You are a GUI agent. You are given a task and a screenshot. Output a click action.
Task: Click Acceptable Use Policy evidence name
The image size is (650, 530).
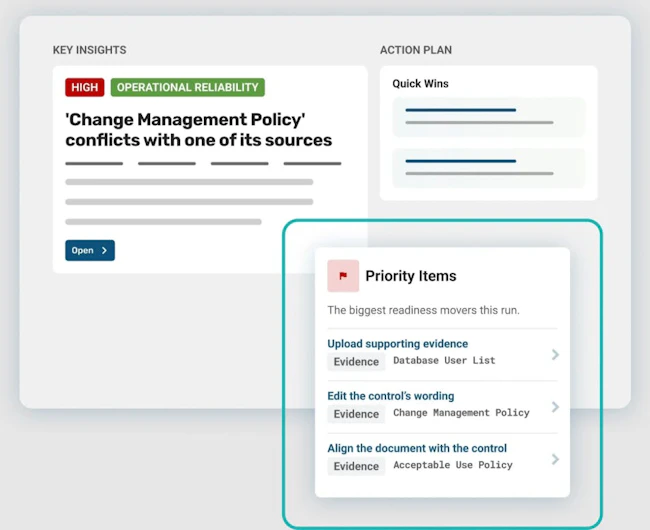[x=453, y=465]
